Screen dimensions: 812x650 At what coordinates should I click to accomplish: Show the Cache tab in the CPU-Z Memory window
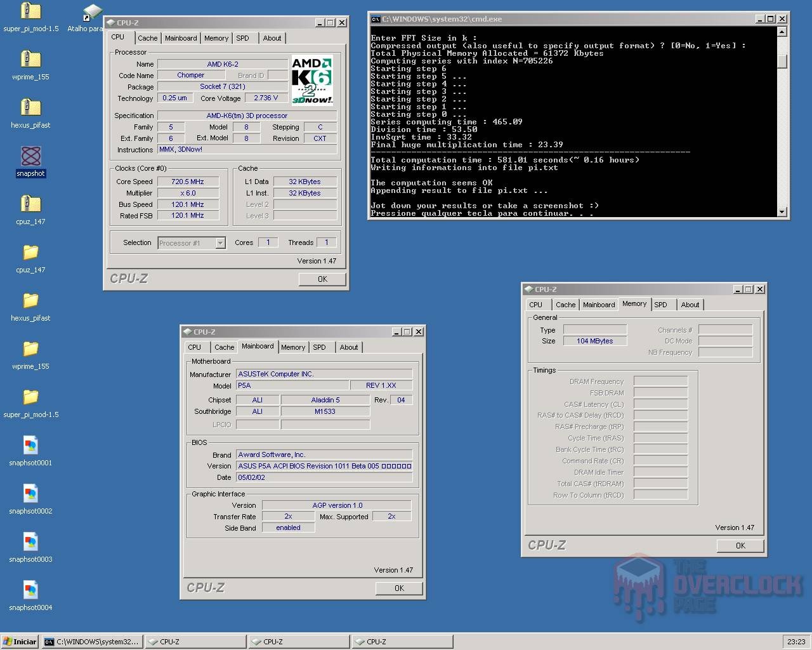click(x=566, y=305)
